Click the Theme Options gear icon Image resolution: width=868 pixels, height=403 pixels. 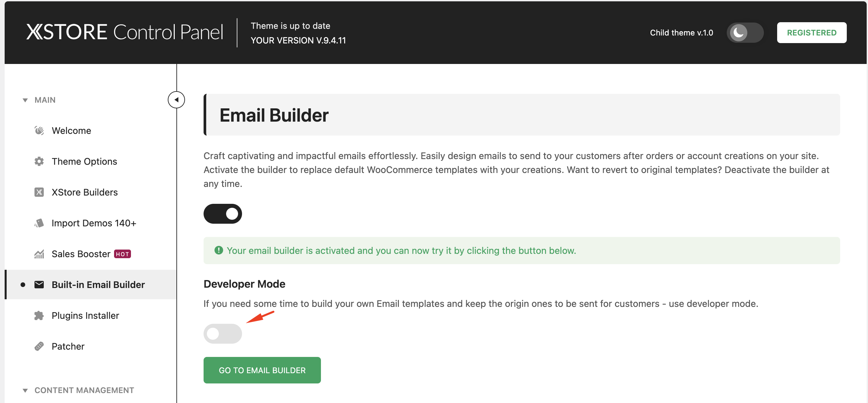(39, 161)
